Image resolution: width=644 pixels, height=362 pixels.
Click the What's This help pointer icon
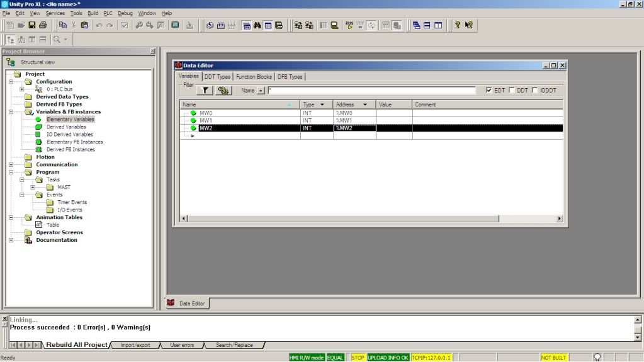[x=468, y=25]
